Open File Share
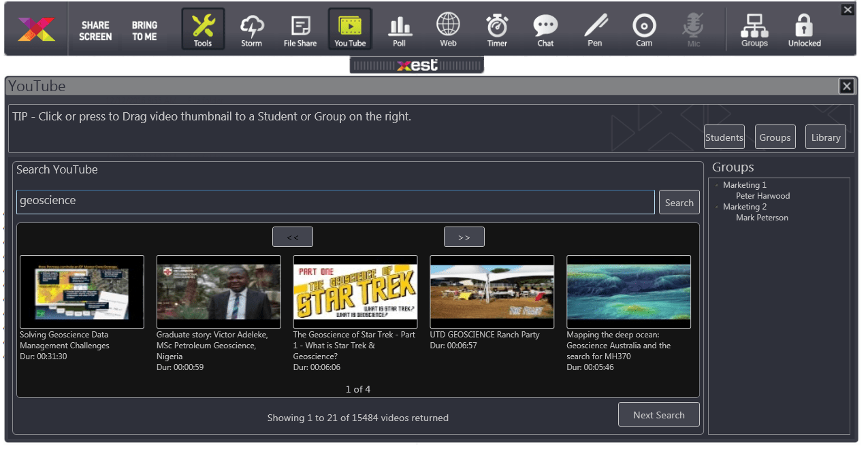Viewport: 868px width, 449px height. (300, 31)
